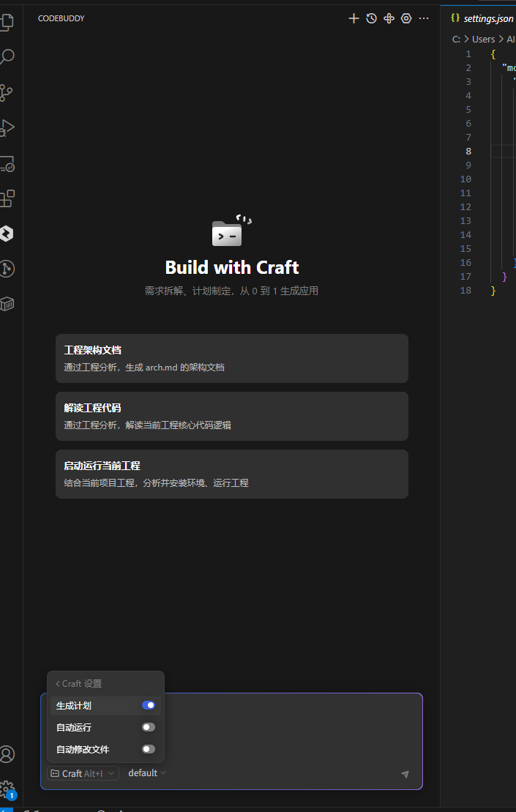516x812 pixels.
Task: Open chat history clock icon
Action: [x=371, y=18]
